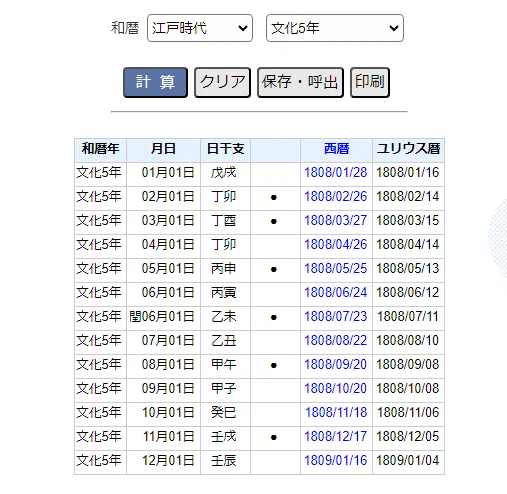507x494 pixels.
Task: Open date link 1808/07/23
Action: click(336, 316)
